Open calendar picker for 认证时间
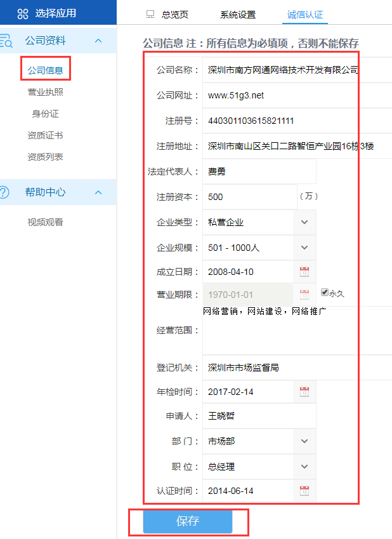Image resolution: width=392 pixels, height=539 pixels. point(304,491)
